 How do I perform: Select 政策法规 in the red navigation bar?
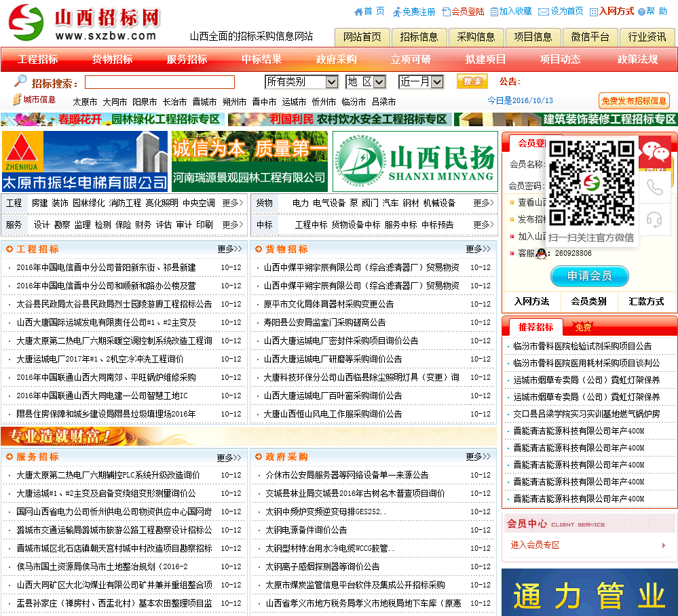pyautogui.click(x=637, y=59)
